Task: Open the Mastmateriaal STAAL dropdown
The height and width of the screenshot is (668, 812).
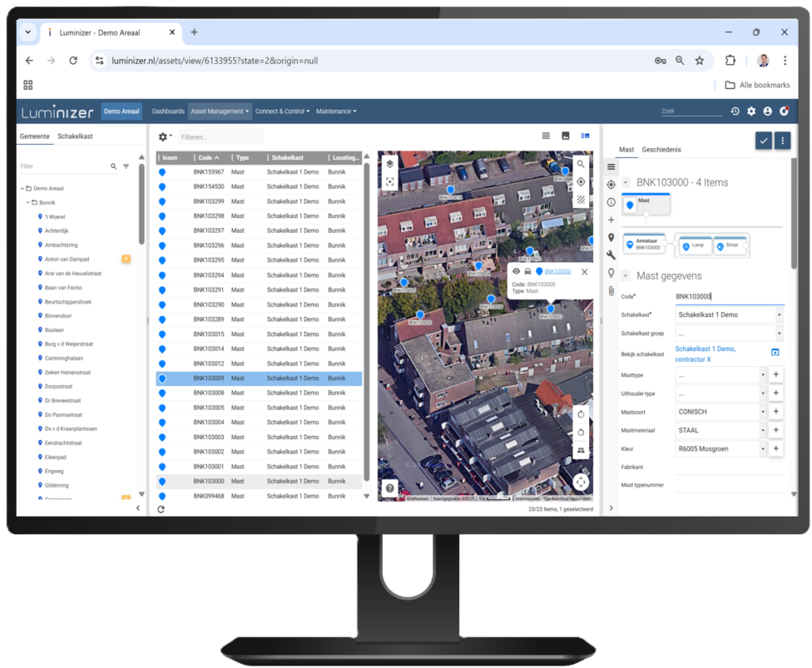Action: point(721,430)
